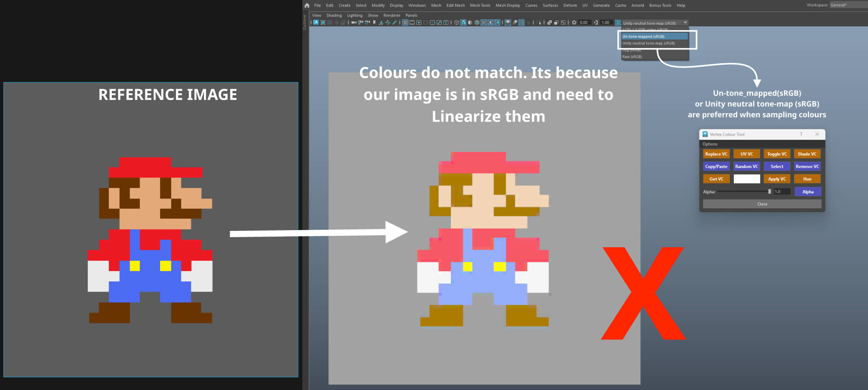Open the File menu
This screenshot has height=390, width=868.
pyautogui.click(x=318, y=5)
